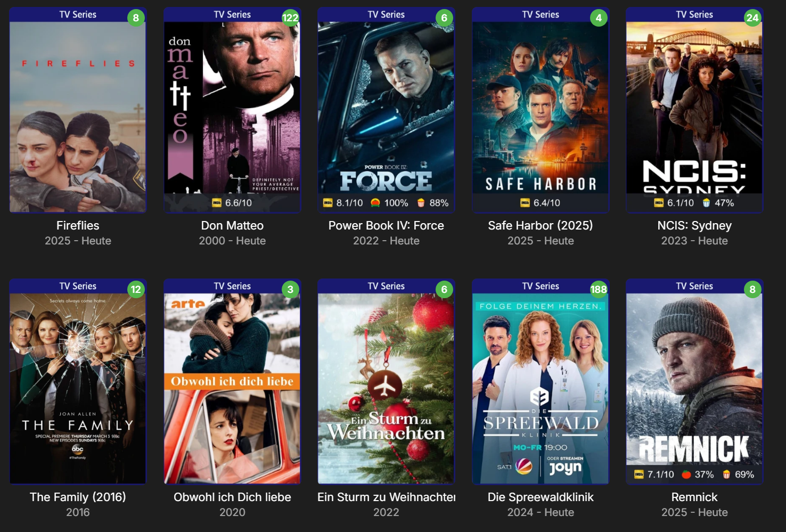The image size is (786, 532).
Task: Click the tomato rating icon on Power Book IV: Force
Action: pos(375,203)
